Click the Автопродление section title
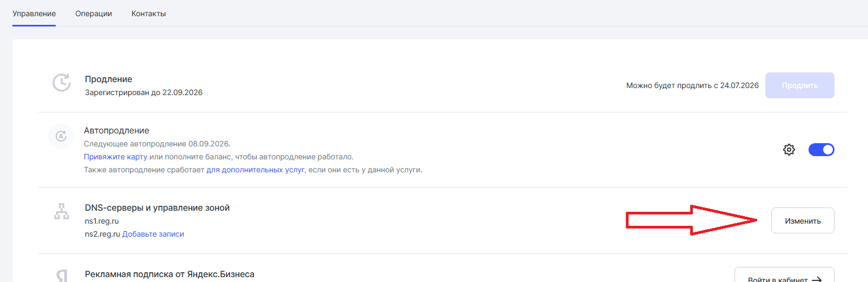Viewport: 868px width, 282px height. pos(116,130)
